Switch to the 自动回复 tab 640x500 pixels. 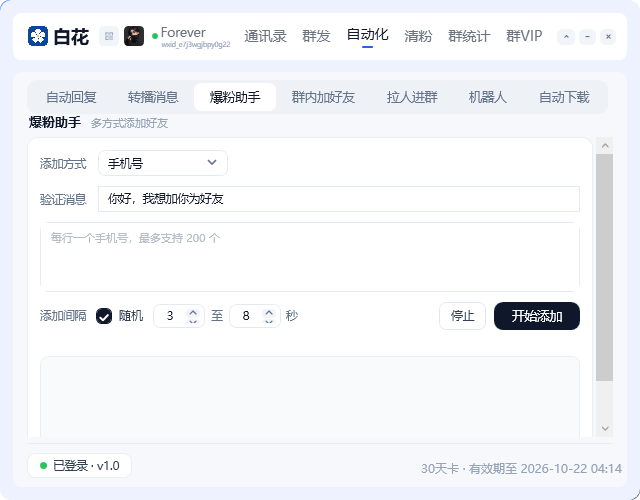click(x=71, y=97)
